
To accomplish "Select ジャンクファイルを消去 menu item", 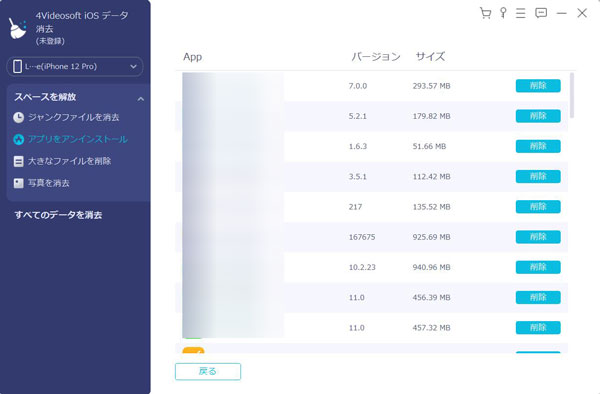I will (x=73, y=117).
